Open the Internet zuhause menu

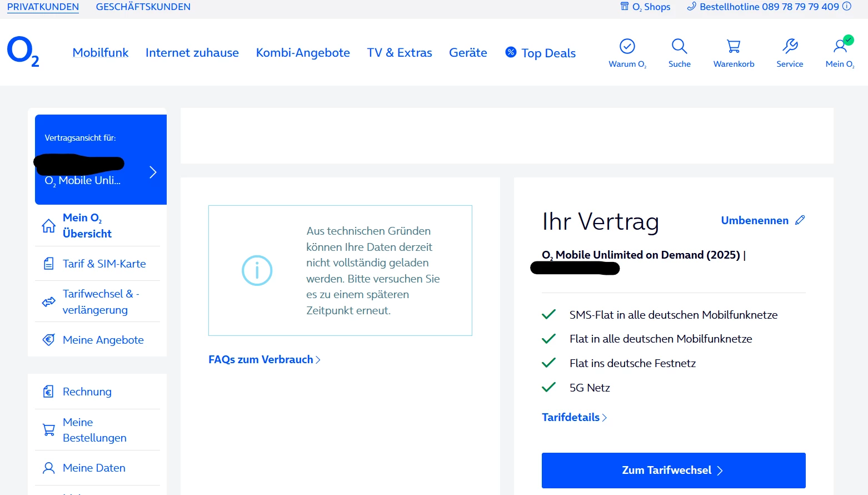[x=192, y=52]
